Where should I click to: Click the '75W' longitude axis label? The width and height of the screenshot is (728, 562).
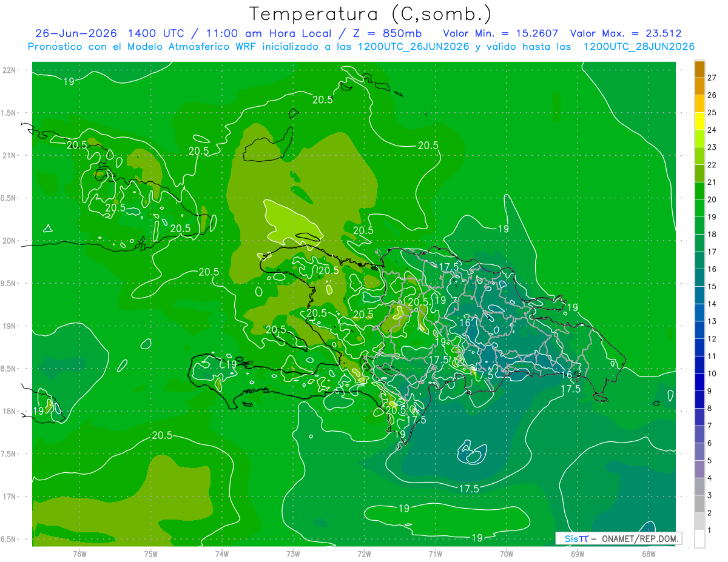pyautogui.click(x=151, y=554)
